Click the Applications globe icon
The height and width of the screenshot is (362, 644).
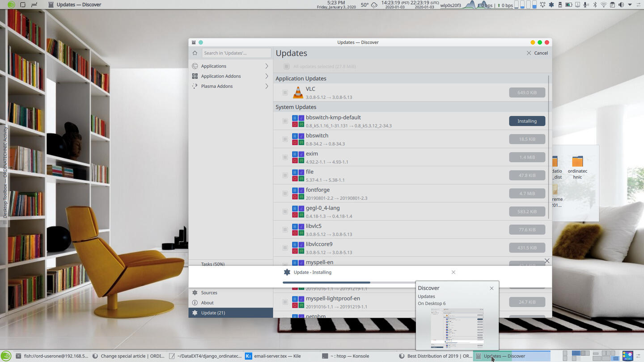tap(195, 66)
